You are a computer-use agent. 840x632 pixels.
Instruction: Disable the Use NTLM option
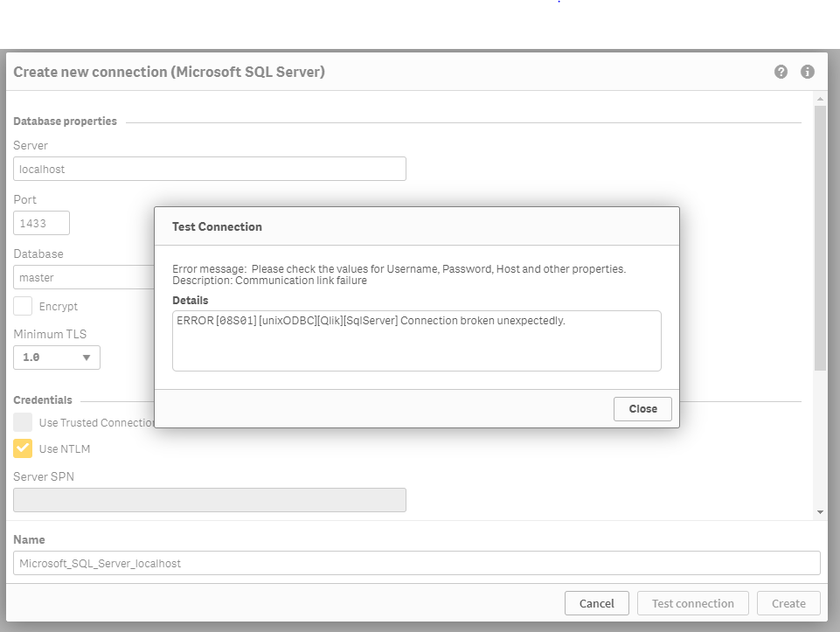23,448
